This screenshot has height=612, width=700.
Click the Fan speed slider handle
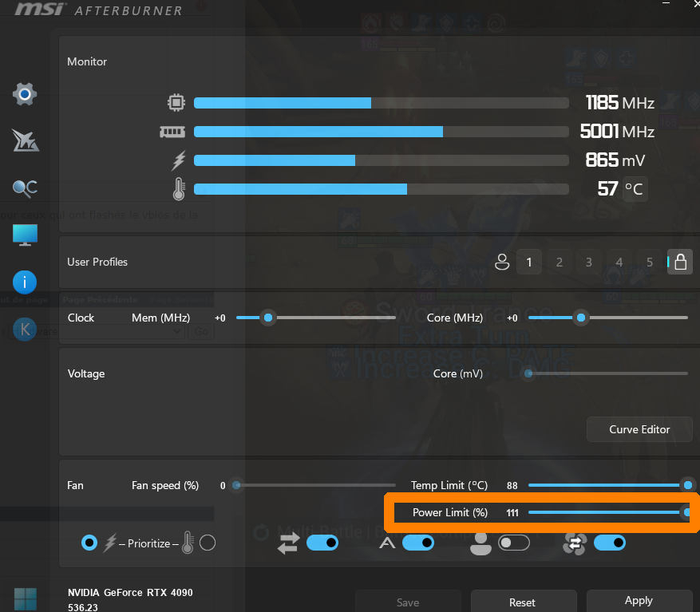click(x=236, y=485)
